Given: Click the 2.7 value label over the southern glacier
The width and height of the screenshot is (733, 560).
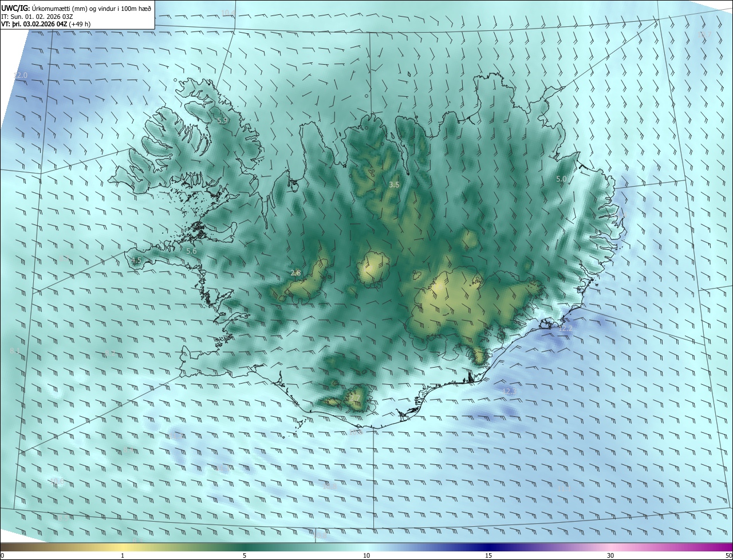Looking at the screenshot, I should point(356,397).
